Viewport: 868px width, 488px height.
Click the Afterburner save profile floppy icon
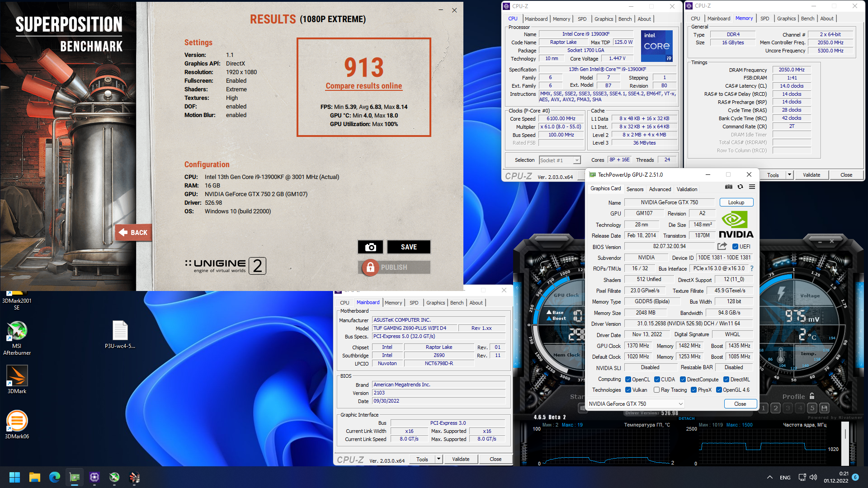tap(824, 408)
